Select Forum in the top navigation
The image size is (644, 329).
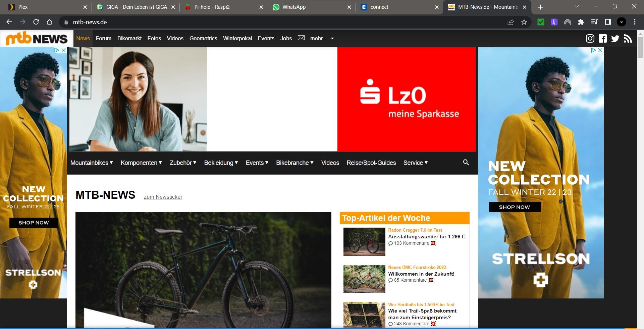[x=103, y=39]
